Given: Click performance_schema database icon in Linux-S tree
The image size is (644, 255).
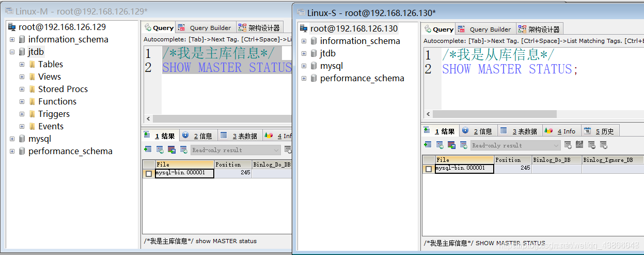Looking at the screenshot, I should [313, 78].
